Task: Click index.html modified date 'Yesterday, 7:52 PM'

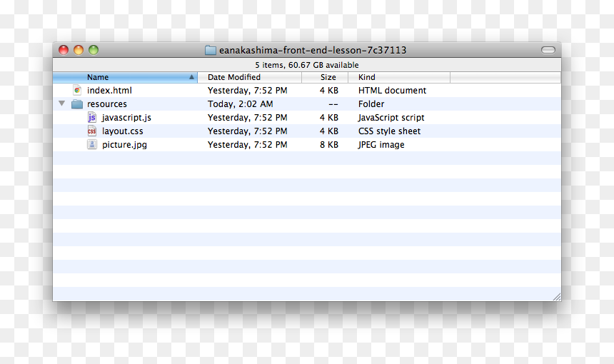Action: [248, 91]
